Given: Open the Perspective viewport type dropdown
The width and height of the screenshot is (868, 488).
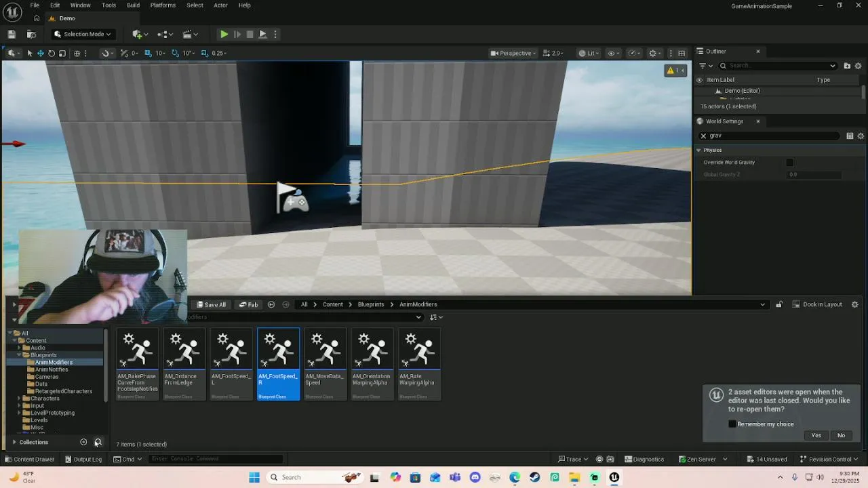Looking at the screenshot, I should pyautogui.click(x=513, y=53).
